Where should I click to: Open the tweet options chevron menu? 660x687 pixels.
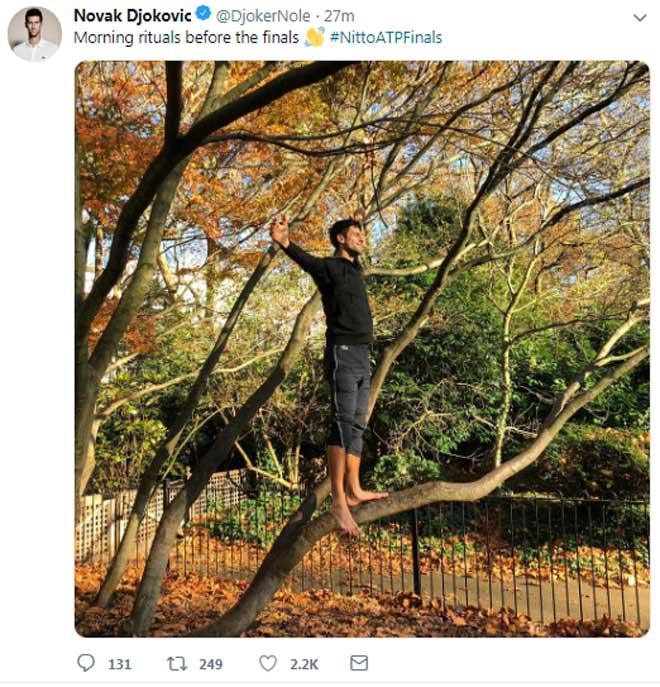pos(640,18)
